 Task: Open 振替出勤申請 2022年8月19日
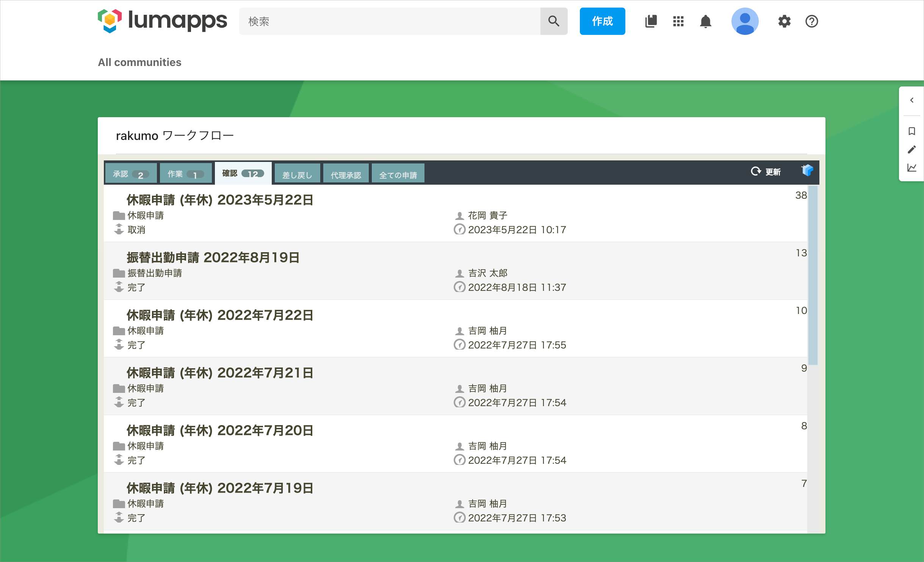coord(213,258)
